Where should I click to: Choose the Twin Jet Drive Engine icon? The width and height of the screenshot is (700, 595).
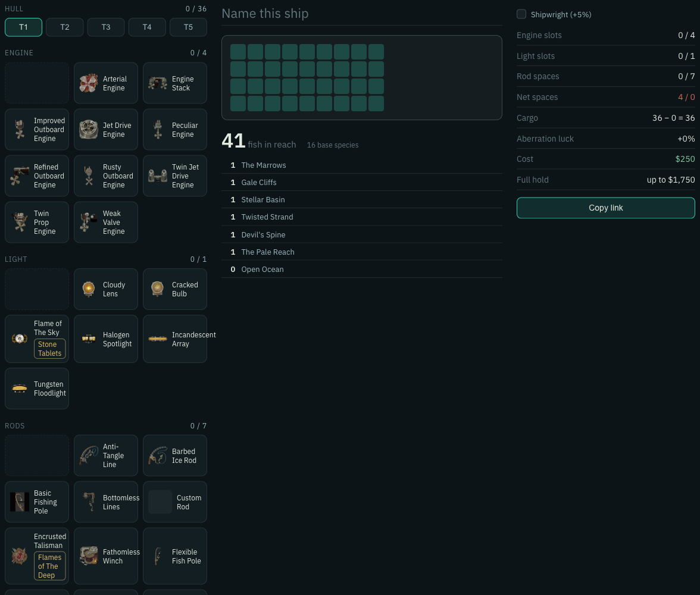tap(158, 176)
